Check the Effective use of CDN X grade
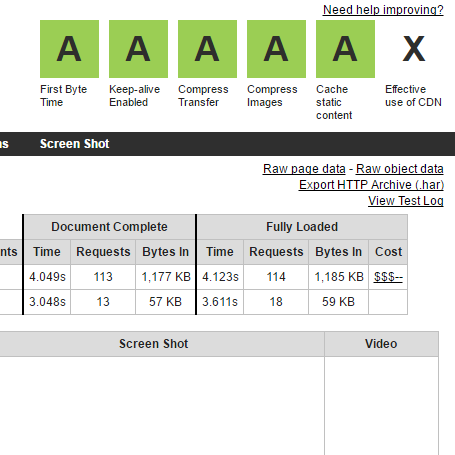This screenshot has height=455, width=455. [414, 49]
